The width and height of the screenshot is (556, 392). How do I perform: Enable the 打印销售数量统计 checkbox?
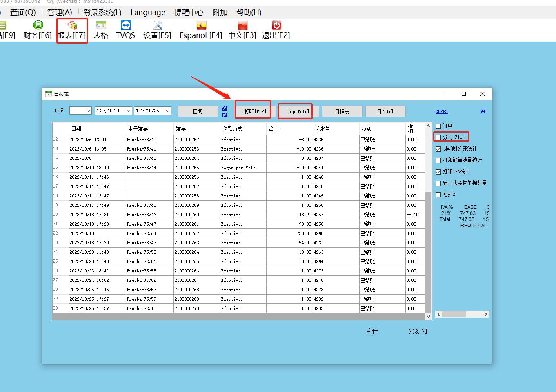pos(438,160)
